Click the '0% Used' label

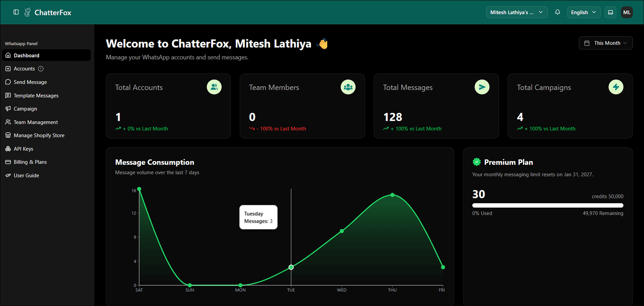(x=482, y=213)
